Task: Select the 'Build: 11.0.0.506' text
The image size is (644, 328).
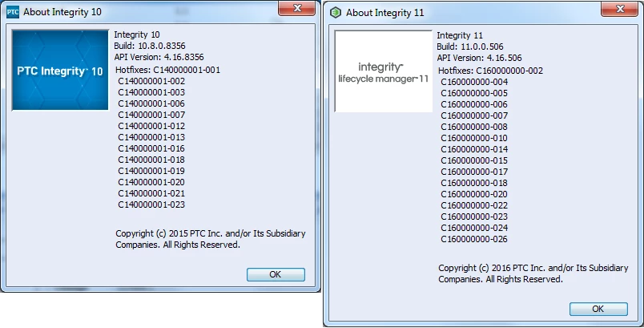Action: tap(470, 47)
